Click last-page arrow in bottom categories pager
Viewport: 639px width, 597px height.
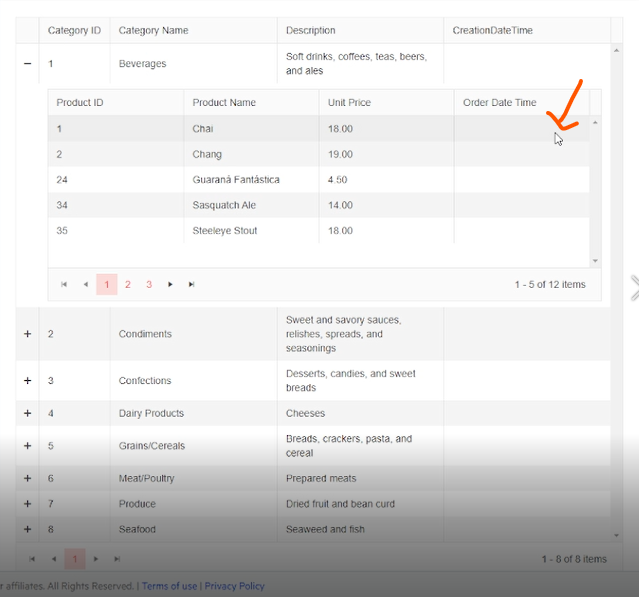[x=117, y=559]
